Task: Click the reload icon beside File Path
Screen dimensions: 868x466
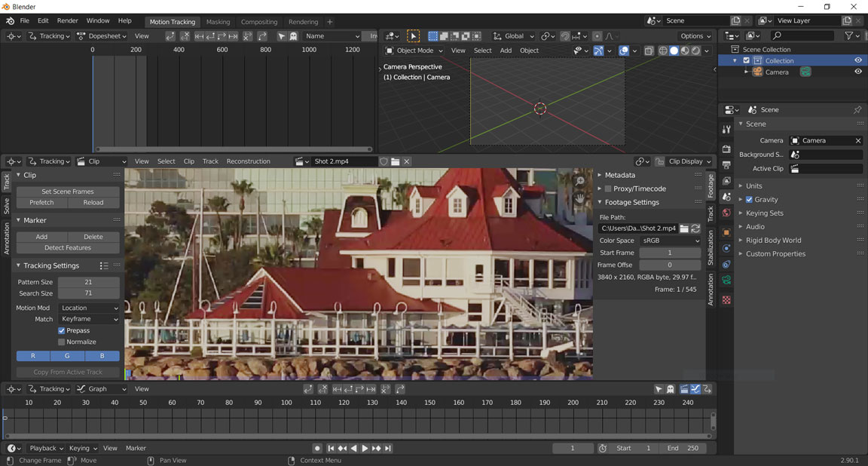Action: pos(695,228)
